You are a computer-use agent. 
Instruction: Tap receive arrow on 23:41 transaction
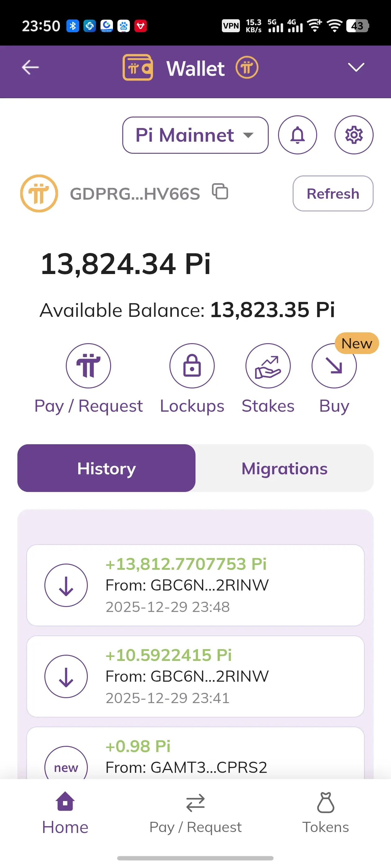click(66, 677)
